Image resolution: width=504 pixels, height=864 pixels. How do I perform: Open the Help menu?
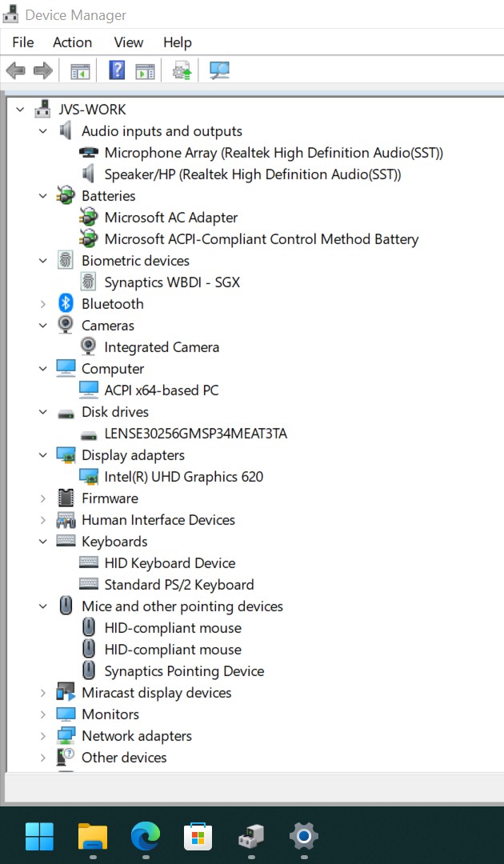pos(178,42)
